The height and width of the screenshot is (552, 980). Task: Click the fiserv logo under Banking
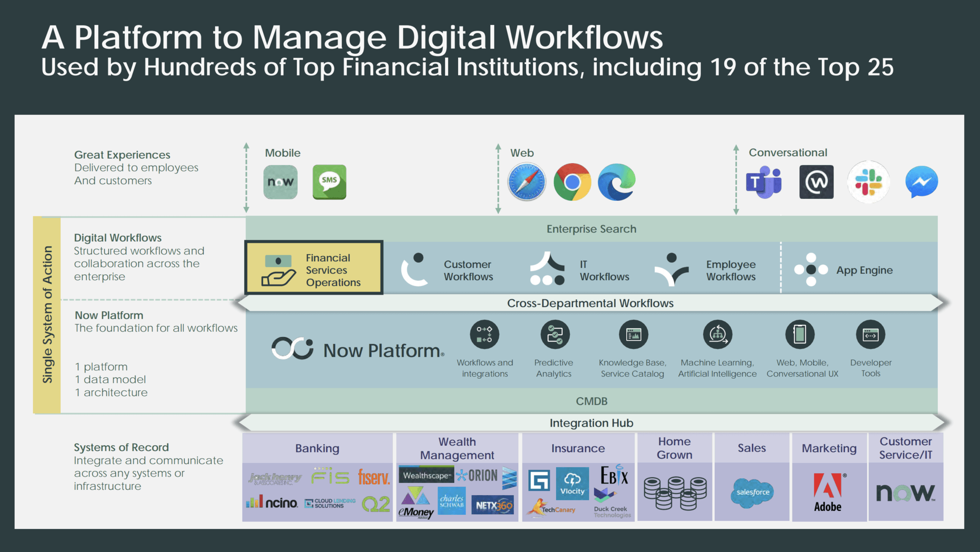(x=374, y=477)
